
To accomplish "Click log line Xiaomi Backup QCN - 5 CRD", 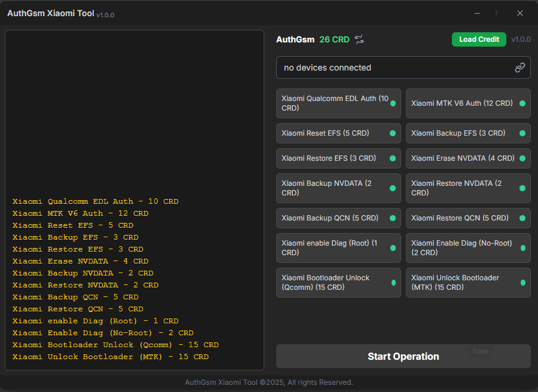I will (x=75, y=297).
